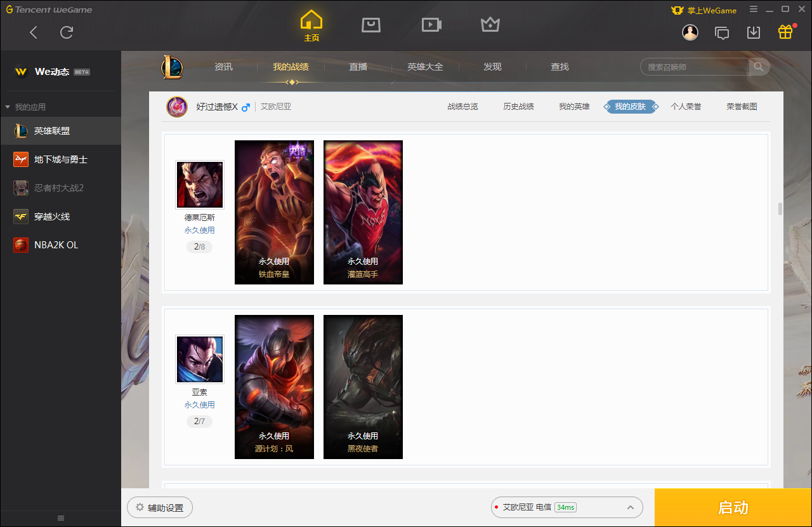The image size is (812, 527).
Task: Switch to the 个人荣誉 tab
Action: (686, 107)
